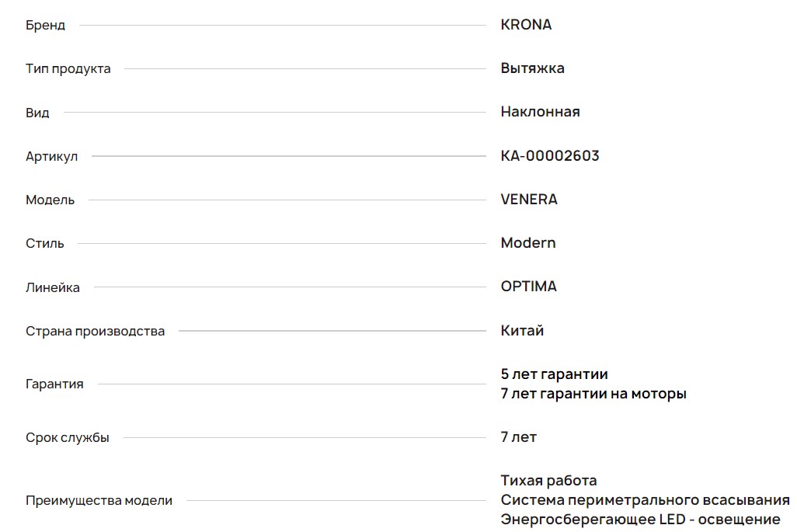Click the KRONA brand value
This screenshot has height=532, width=797.
click(x=526, y=25)
